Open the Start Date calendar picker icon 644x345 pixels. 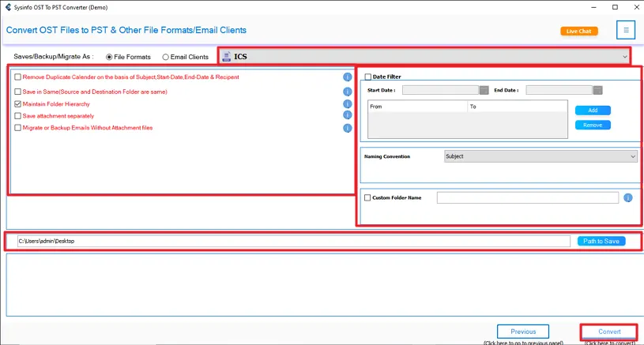coord(484,90)
